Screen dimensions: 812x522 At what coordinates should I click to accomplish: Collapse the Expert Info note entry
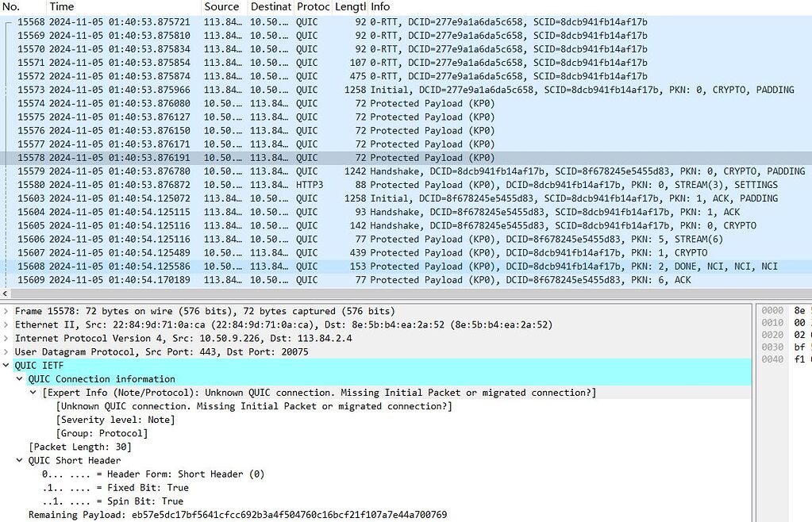pos(30,392)
